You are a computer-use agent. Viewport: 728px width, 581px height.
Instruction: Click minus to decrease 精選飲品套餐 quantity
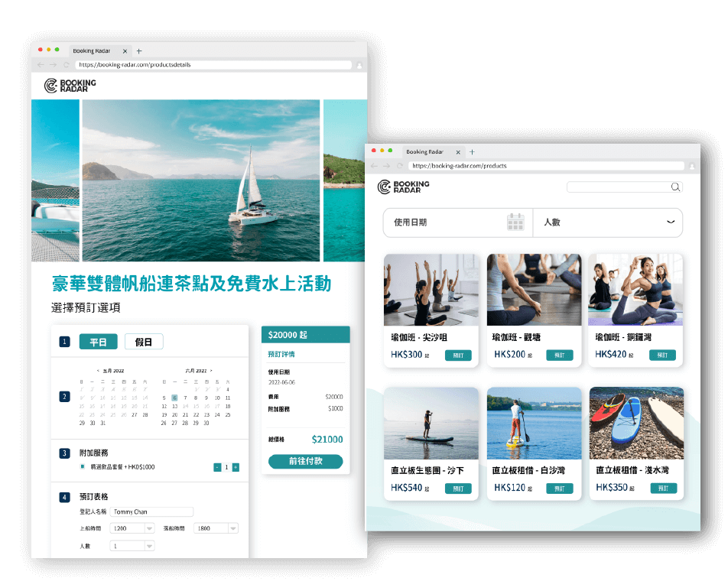coord(216,466)
